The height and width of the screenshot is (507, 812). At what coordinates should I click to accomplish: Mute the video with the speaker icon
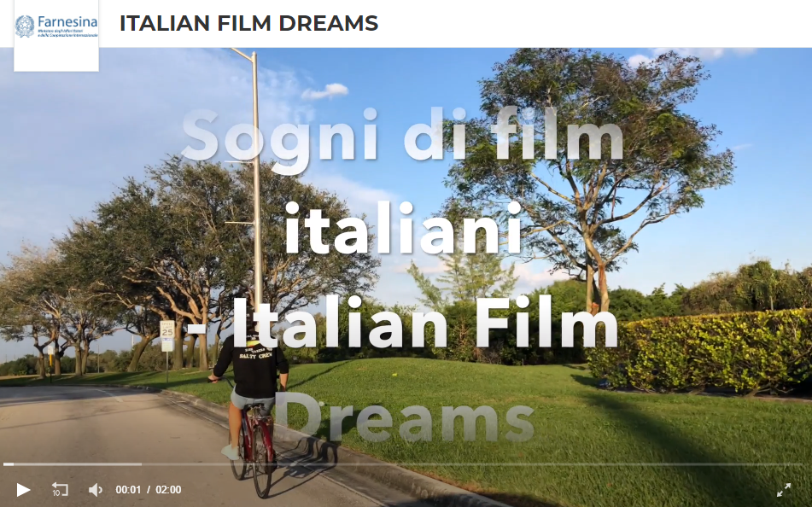click(96, 489)
